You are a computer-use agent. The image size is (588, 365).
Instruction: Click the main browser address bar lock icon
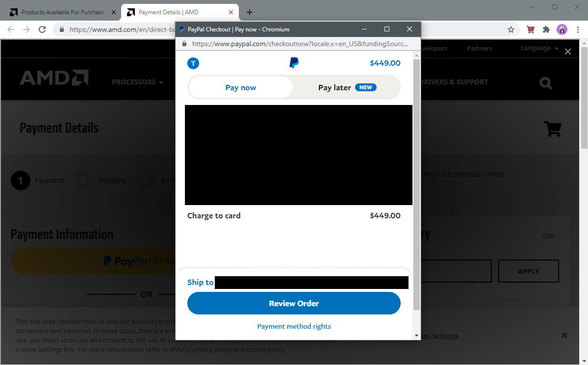click(x=62, y=29)
